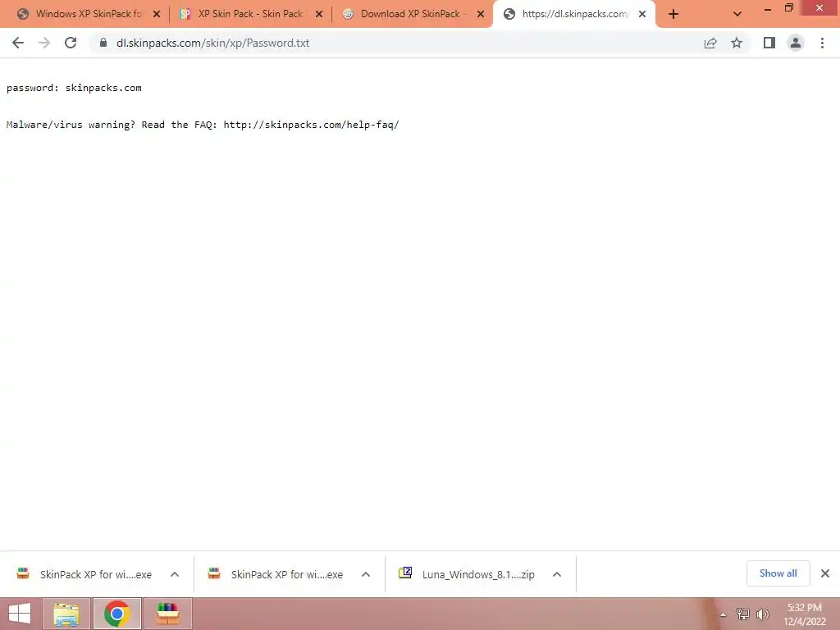Click Chrome icon in taskbar
Screen dimensions: 840x630
tap(117, 614)
